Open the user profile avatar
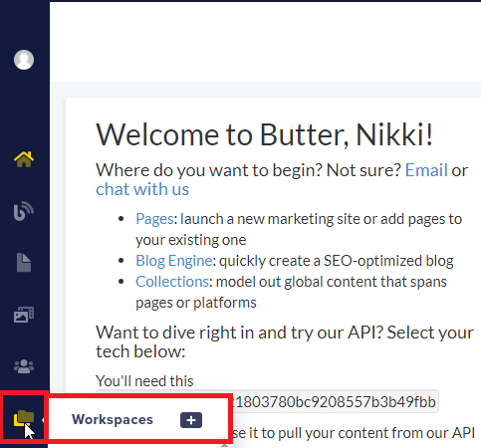 [24, 60]
